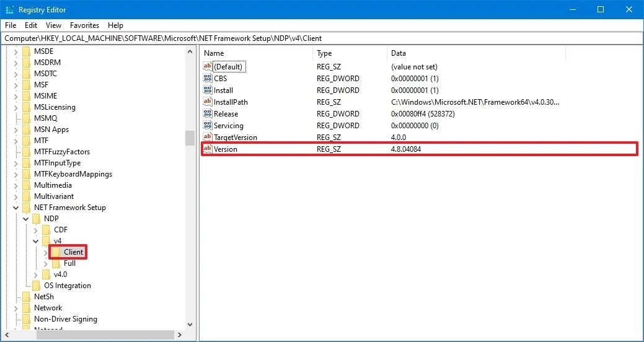Viewport: 644px width, 342px height.
Task: Expand the MTF key
Action: 16,141
